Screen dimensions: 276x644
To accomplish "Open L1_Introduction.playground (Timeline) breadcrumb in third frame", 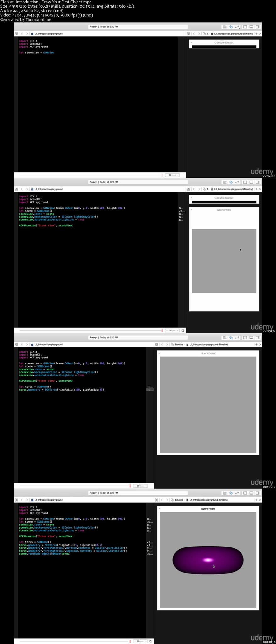I will [x=207, y=345].
